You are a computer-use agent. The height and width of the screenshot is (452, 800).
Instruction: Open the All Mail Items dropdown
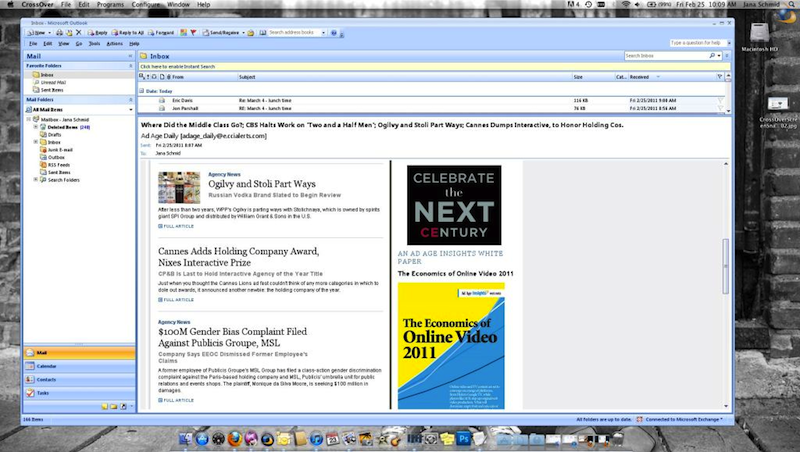[130, 109]
